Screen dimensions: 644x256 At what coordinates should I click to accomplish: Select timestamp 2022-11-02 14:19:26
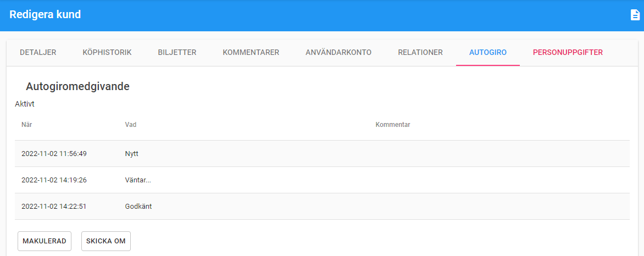coord(54,180)
